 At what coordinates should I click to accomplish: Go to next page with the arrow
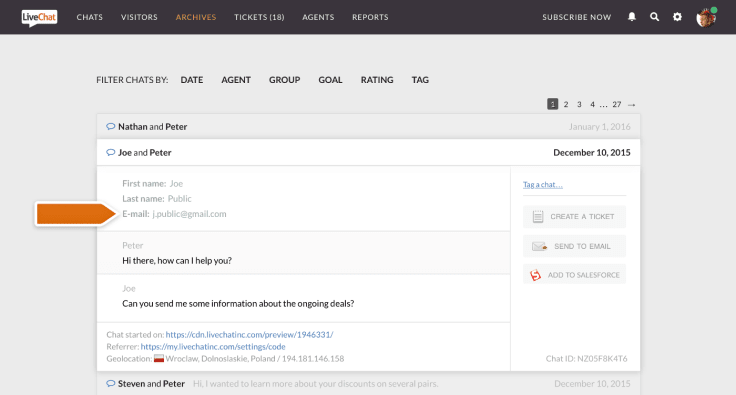pyautogui.click(x=632, y=105)
